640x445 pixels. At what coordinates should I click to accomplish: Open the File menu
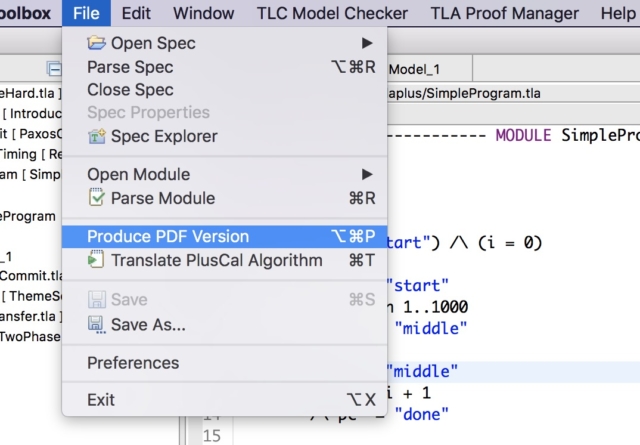pos(86,13)
